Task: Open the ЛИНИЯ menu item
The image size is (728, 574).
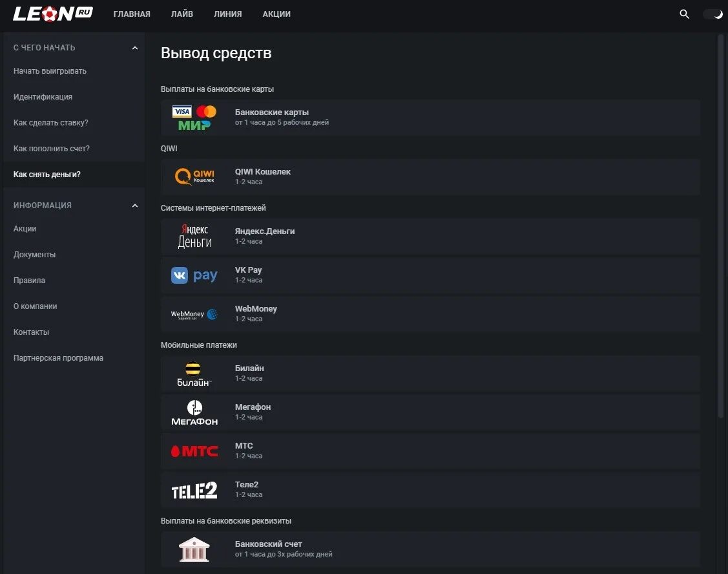Action: 227,14
